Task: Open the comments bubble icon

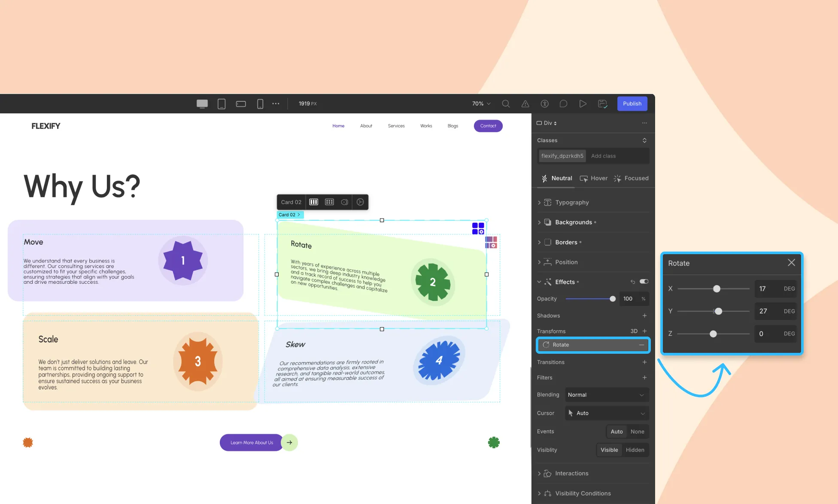Action: [x=564, y=104]
